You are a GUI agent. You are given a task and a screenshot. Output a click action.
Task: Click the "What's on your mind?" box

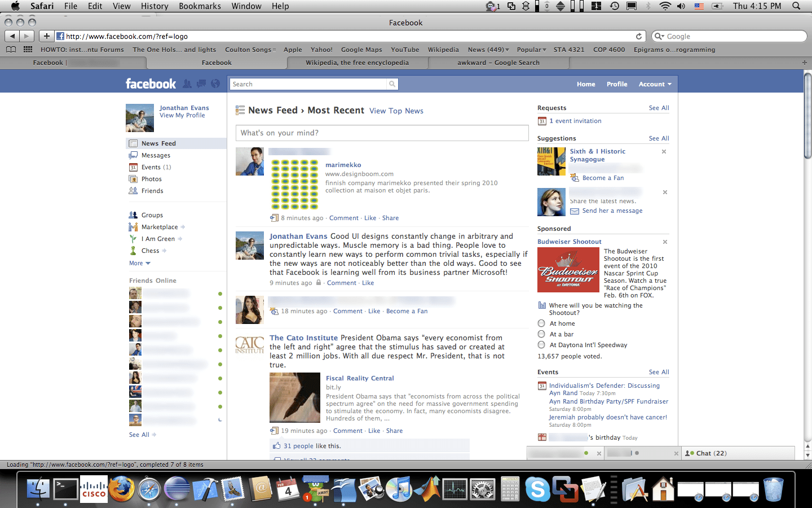pyautogui.click(x=382, y=133)
